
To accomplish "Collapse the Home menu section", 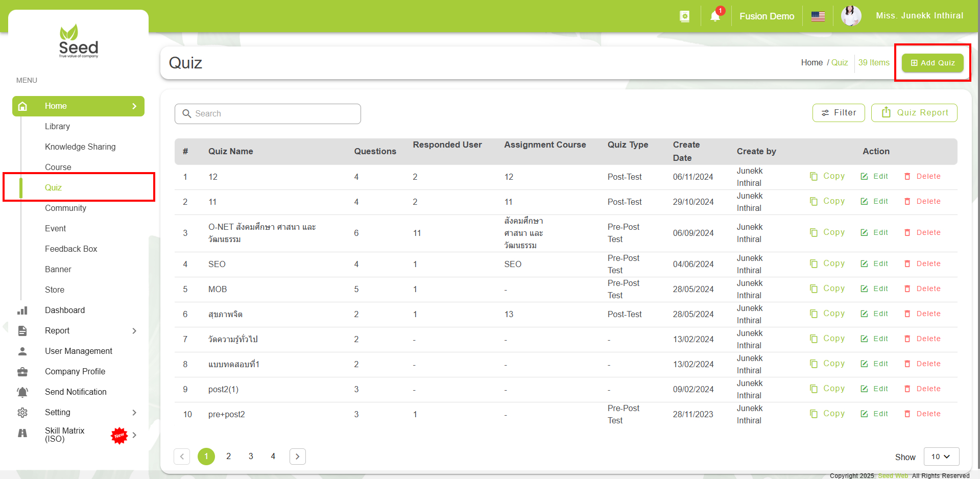I will click(x=134, y=106).
